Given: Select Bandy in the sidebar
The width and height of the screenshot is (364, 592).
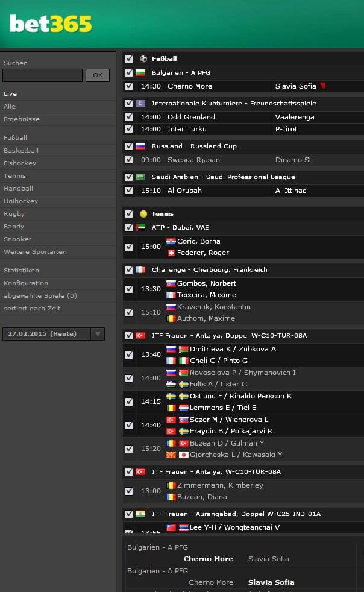Looking at the screenshot, I should tap(14, 227).
